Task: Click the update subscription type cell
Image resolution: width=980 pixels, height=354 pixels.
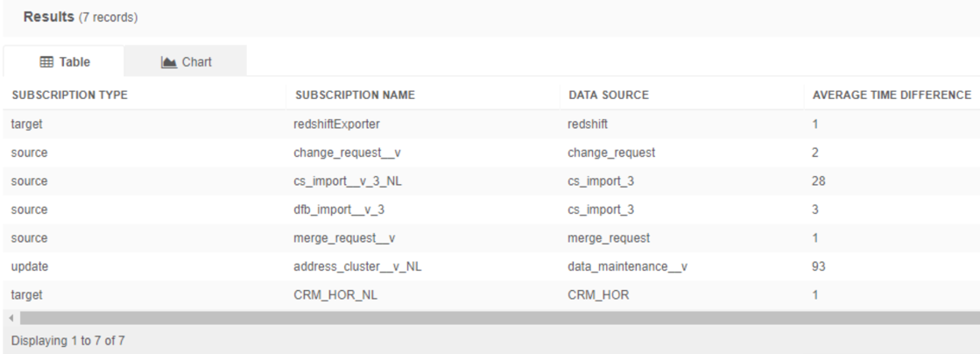Action: point(27,267)
